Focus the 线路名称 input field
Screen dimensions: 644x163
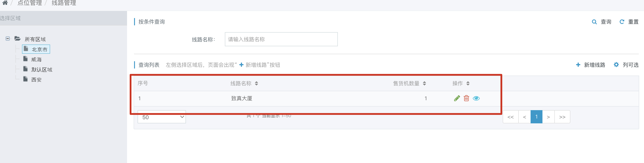tap(281, 39)
